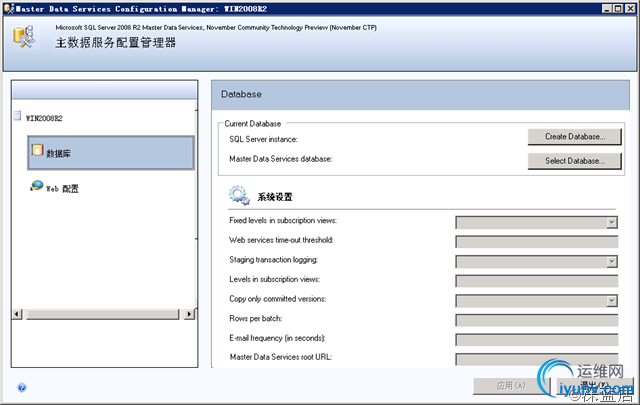
Task: Click the title bar application icon
Action: point(9,8)
